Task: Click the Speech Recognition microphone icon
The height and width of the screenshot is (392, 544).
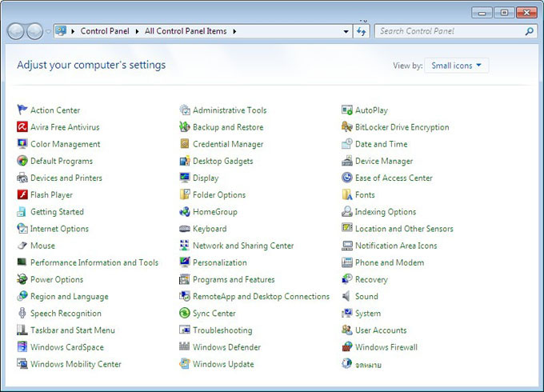Action: coord(22,313)
